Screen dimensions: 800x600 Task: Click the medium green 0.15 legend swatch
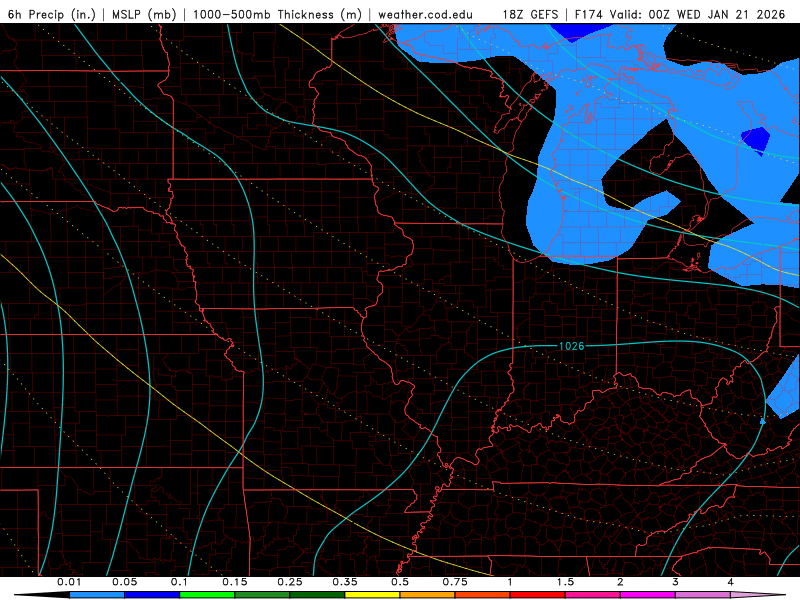tap(262, 595)
